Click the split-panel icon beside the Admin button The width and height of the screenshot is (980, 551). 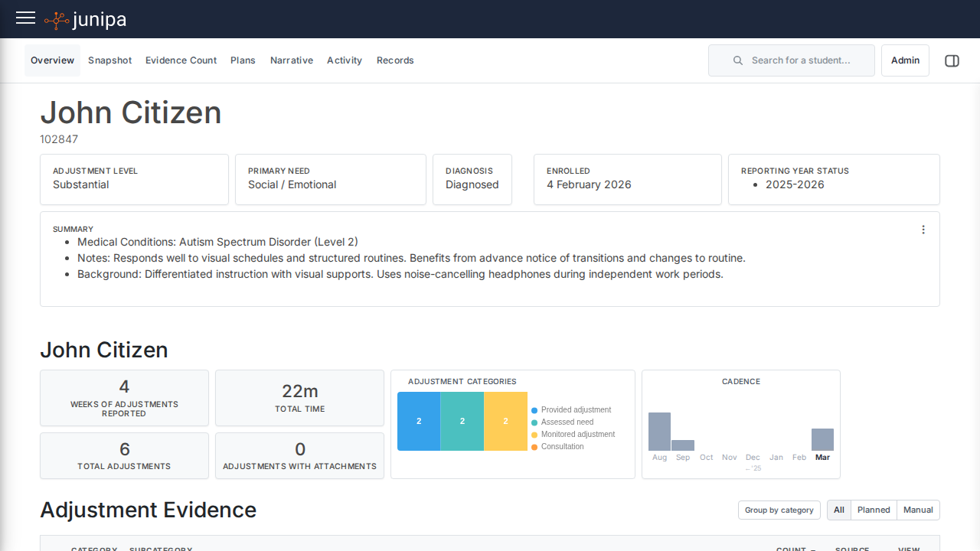point(952,60)
